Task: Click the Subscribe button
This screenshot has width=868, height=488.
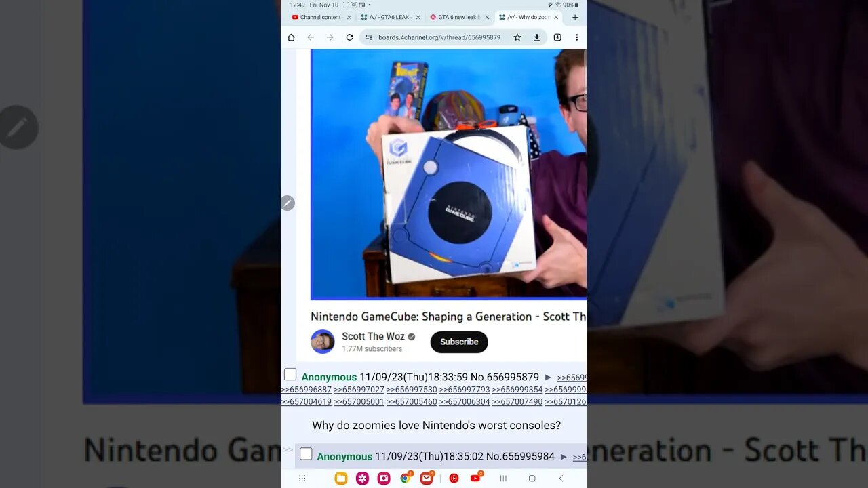Action: 459,342
